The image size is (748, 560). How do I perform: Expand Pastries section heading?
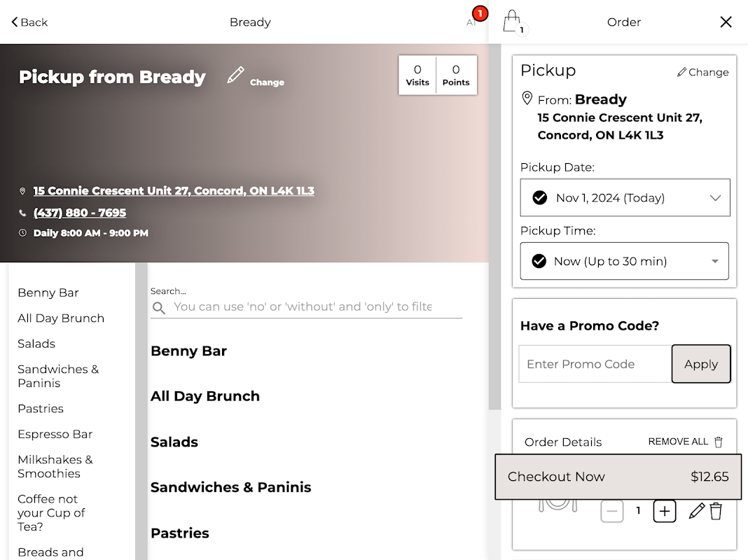pos(180,533)
